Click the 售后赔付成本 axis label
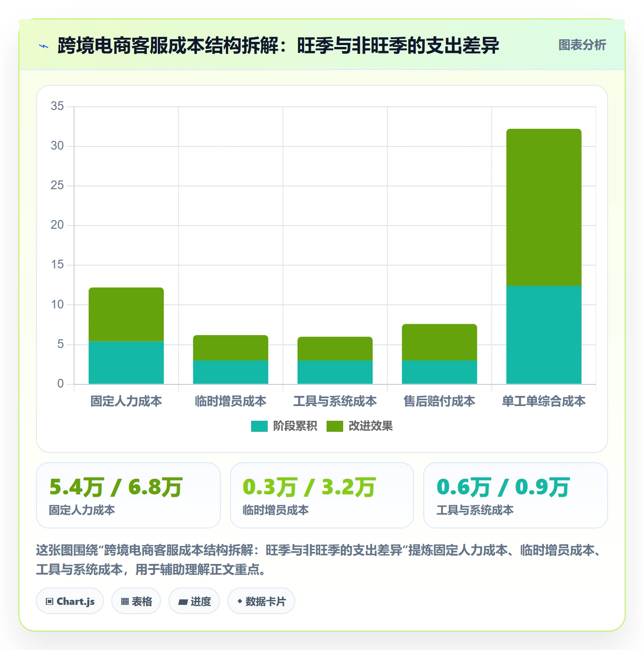The height and width of the screenshot is (650, 644). pos(439,401)
